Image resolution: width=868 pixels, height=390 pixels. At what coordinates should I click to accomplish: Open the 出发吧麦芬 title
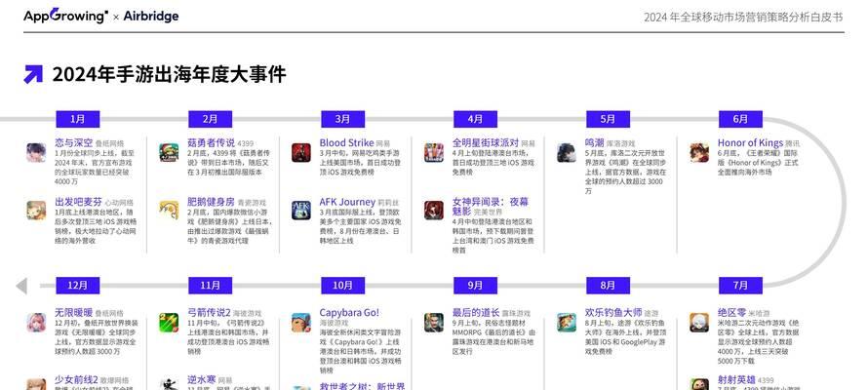(78, 202)
